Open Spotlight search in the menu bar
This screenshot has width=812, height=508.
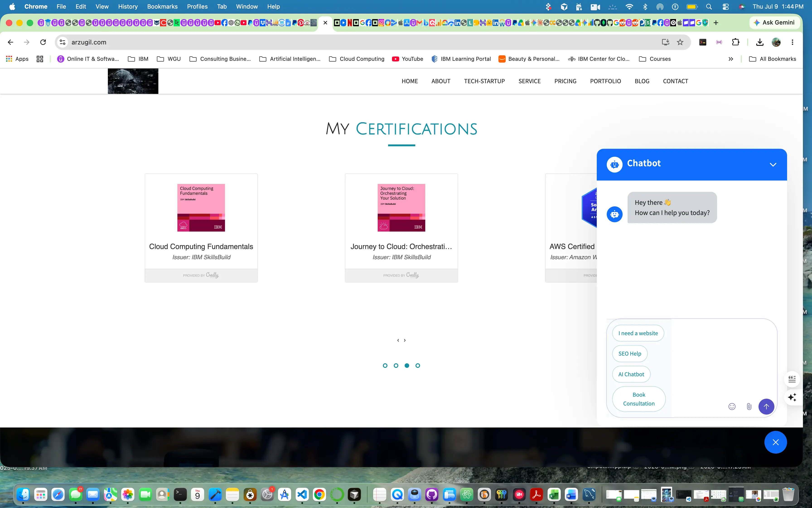pyautogui.click(x=709, y=6)
